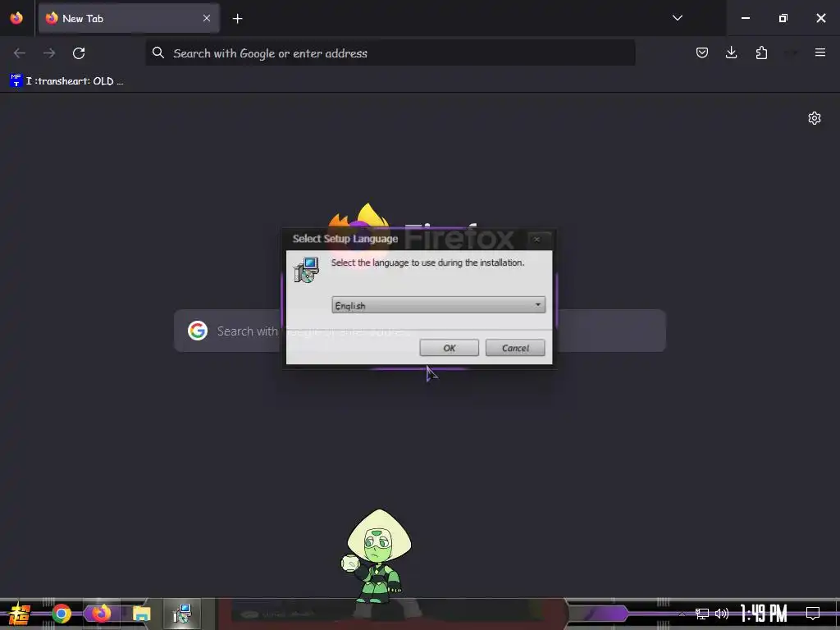Click the setup installer icon in dialog
The width and height of the screenshot is (840, 630).
306,270
